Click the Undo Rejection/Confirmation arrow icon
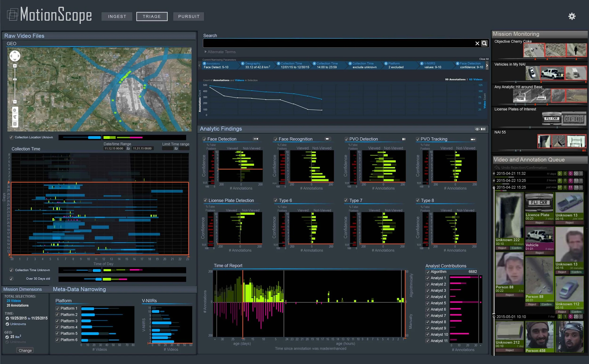This screenshot has height=364, width=589. [x=497, y=167]
